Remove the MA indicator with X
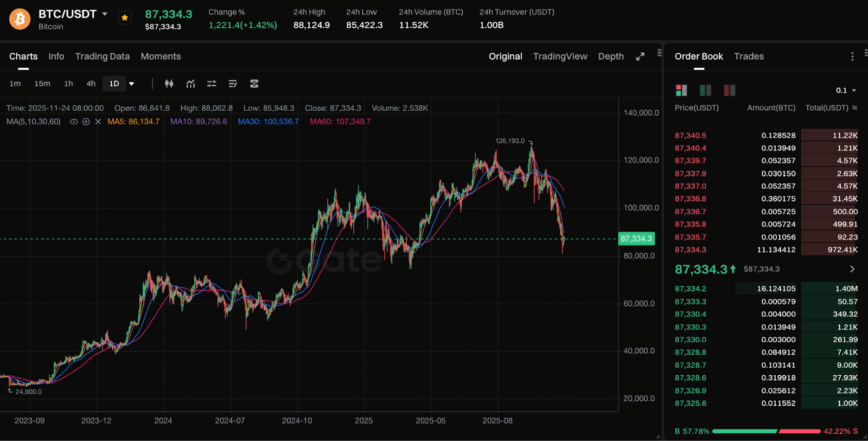The image size is (868, 441). [98, 122]
